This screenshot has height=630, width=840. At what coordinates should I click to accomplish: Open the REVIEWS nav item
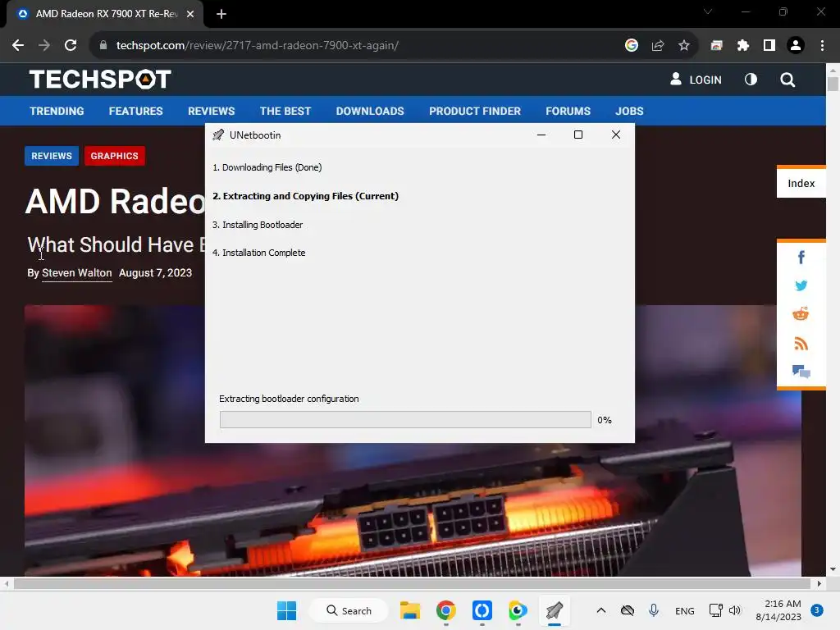click(211, 111)
